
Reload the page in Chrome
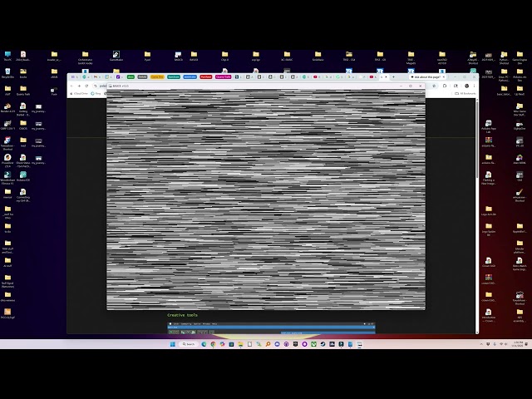coord(86,86)
